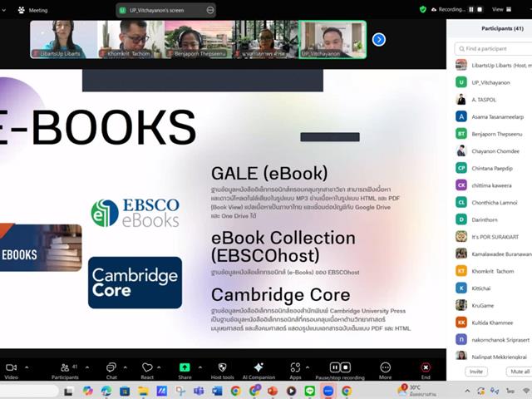Open LINE app in taskbar
This screenshot has height=399, width=532.
click(x=309, y=391)
